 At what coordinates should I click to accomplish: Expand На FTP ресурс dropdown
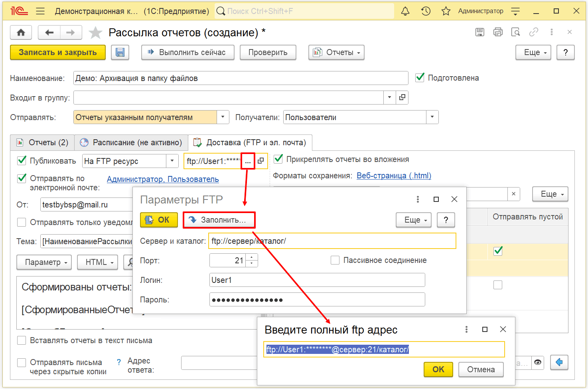[172, 161]
